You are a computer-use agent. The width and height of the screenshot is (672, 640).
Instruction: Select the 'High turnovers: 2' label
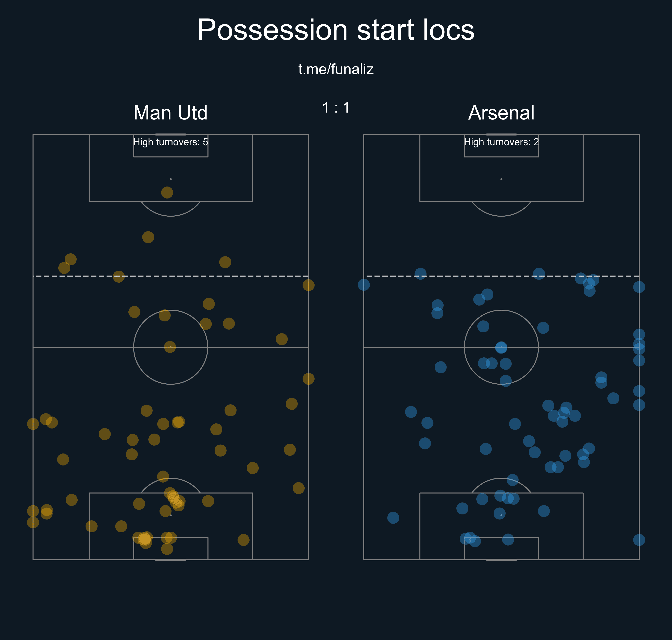coord(501,142)
